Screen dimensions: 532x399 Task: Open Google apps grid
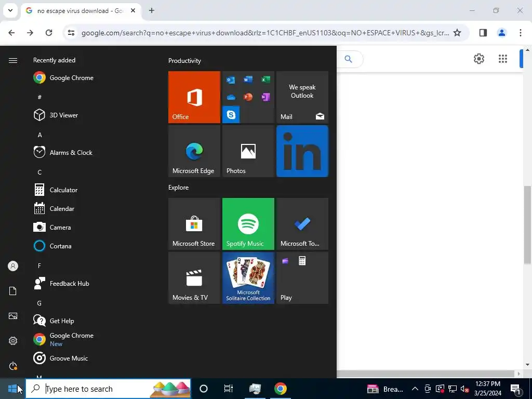[x=503, y=59]
